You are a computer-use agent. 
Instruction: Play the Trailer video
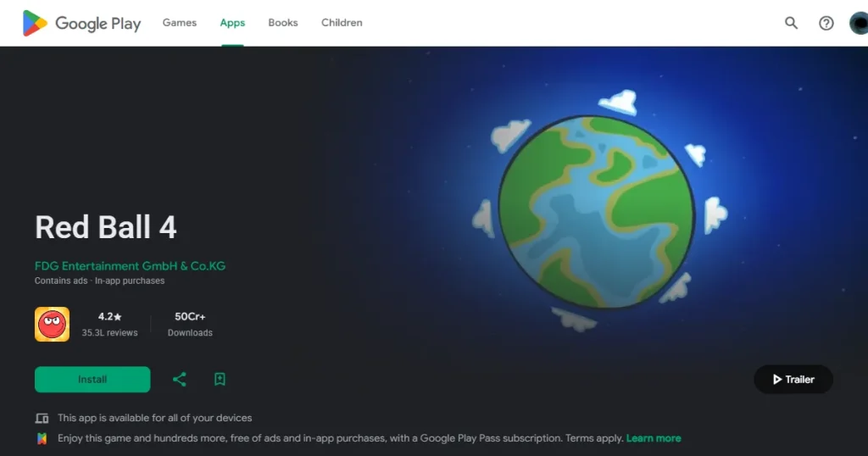(x=793, y=379)
